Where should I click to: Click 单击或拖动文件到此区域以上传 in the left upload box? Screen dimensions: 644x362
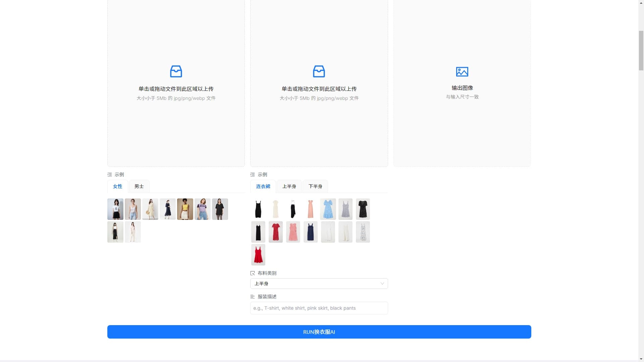[176, 89]
